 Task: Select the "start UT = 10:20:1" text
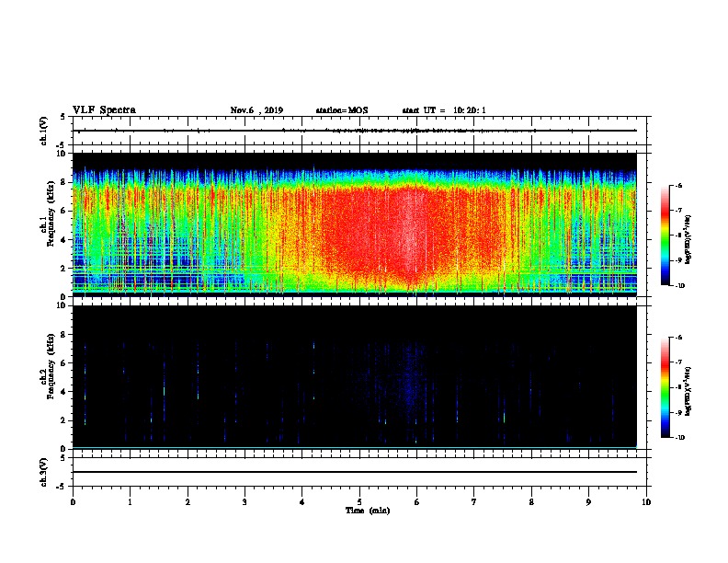coord(444,110)
